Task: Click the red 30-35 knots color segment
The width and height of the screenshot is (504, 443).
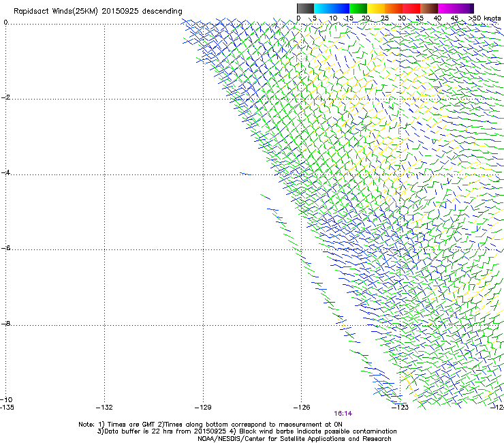Action: point(411,8)
